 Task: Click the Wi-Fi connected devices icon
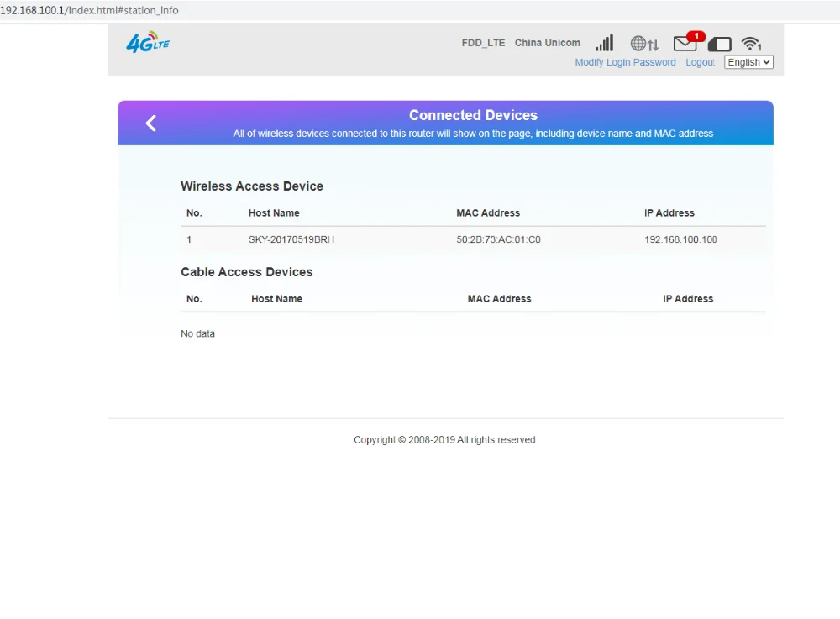(x=751, y=44)
